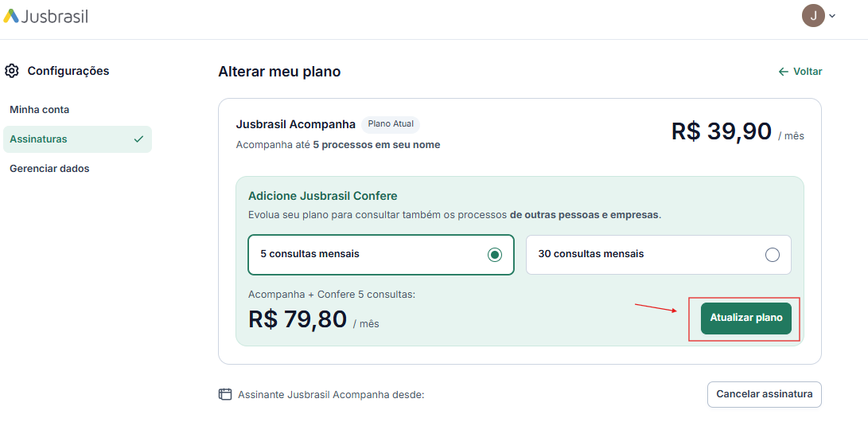Click the Configurações gear icon
Screen dimensions: 868x426
[x=12, y=71]
